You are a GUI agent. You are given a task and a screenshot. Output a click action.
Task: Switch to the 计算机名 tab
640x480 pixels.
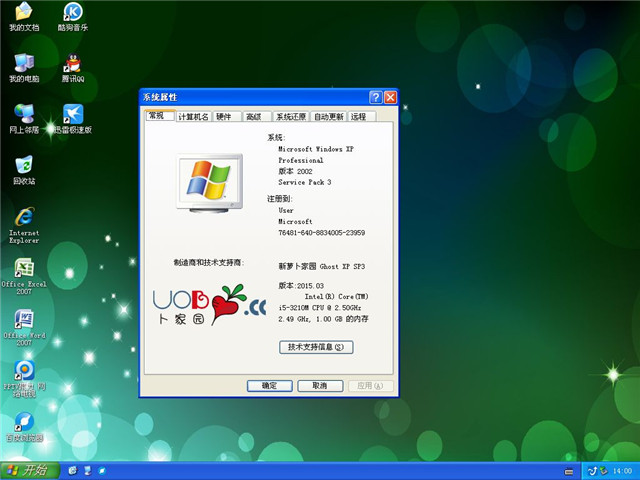pos(193,117)
